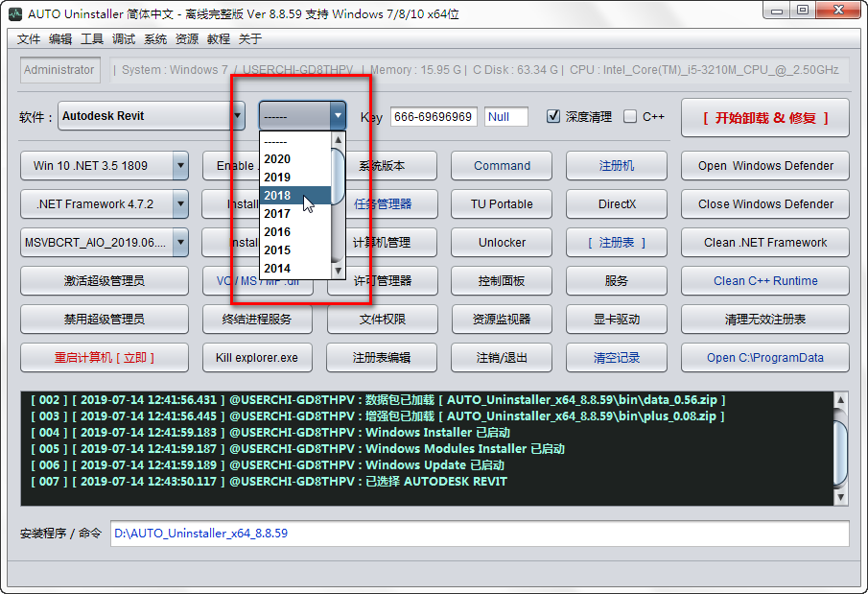Viewport: 868px width, 594px height.
Task: Open the 关于 menu
Action: point(250,38)
